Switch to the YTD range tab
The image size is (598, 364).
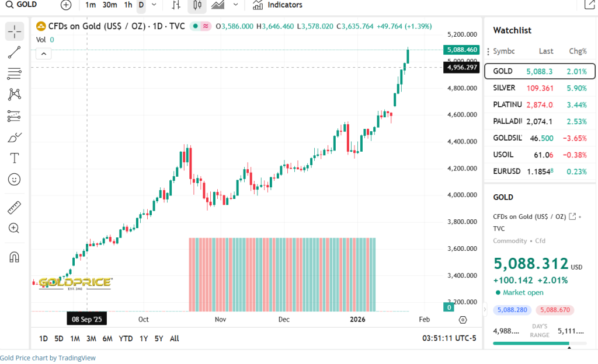(126, 338)
